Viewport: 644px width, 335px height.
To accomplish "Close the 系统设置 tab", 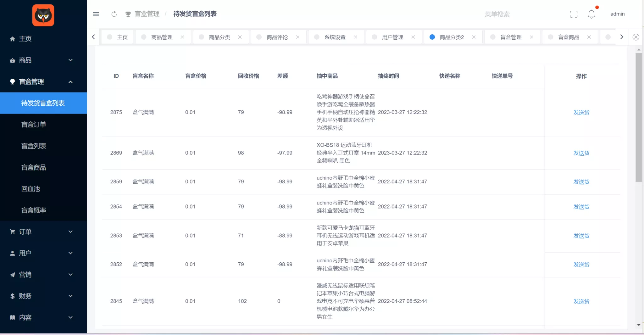I will [x=355, y=37].
